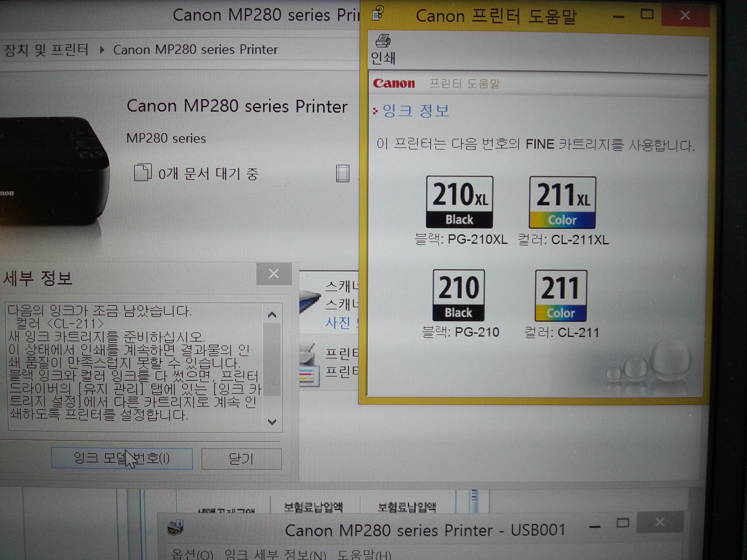747x560 pixels.
Task: Open the 잉크 세부 정보(N) menu
Action: coord(275,555)
